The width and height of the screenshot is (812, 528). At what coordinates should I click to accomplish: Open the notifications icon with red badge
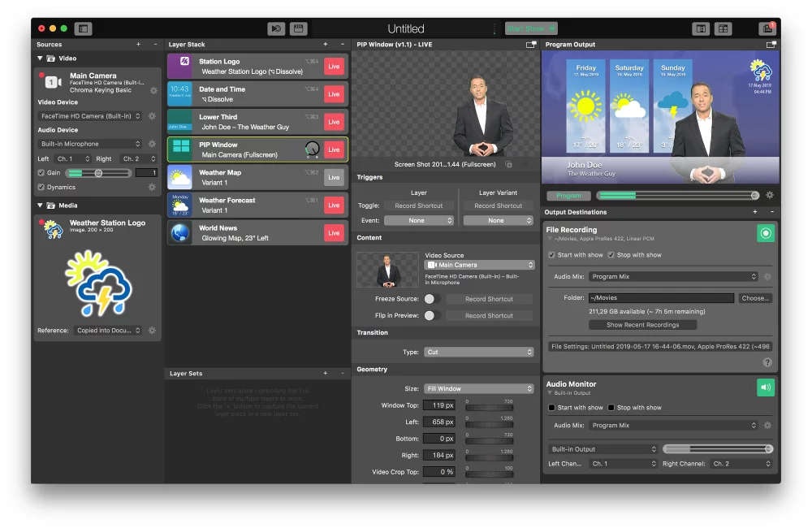(x=767, y=28)
